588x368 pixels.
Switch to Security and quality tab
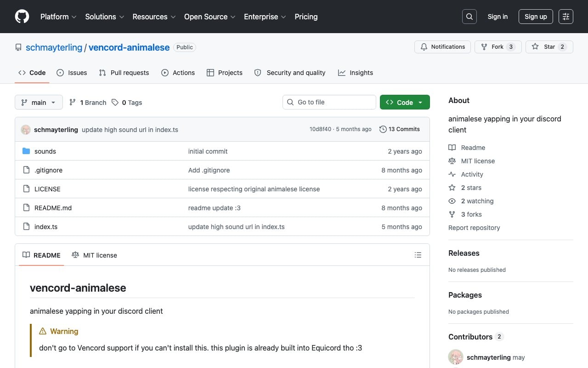tap(290, 73)
